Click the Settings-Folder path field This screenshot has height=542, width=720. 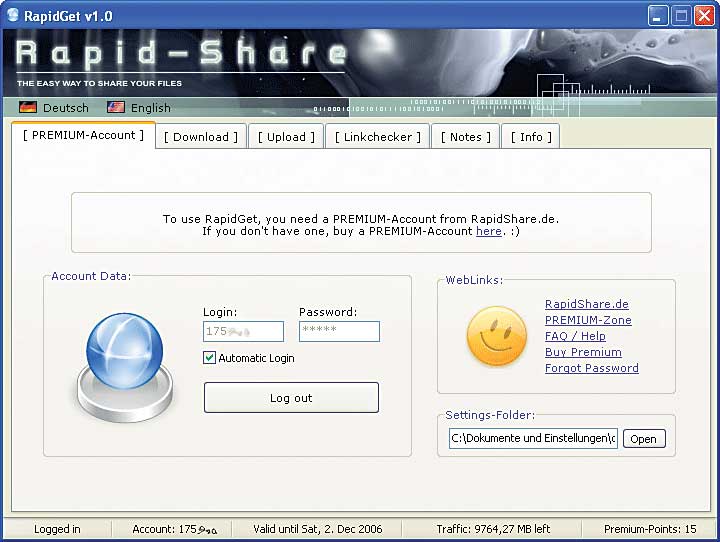click(x=534, y=438)
